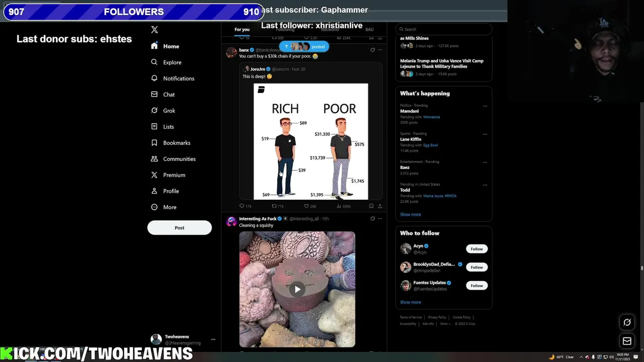Click the new posts 'posted' pill
The image size is (644, 362).
click(x=304, y=46)
